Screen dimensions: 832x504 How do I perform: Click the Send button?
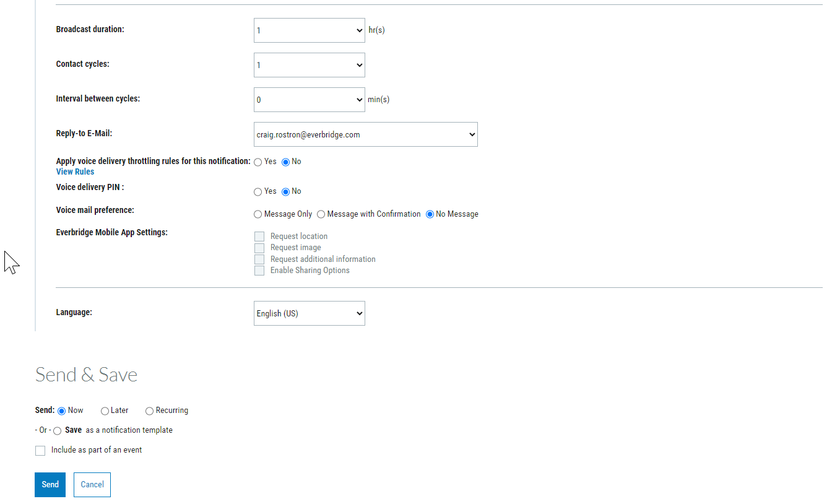[50, 485]
